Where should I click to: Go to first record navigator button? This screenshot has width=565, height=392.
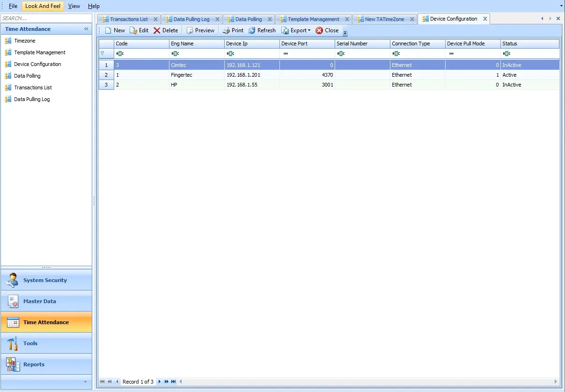tap(103, 382)
